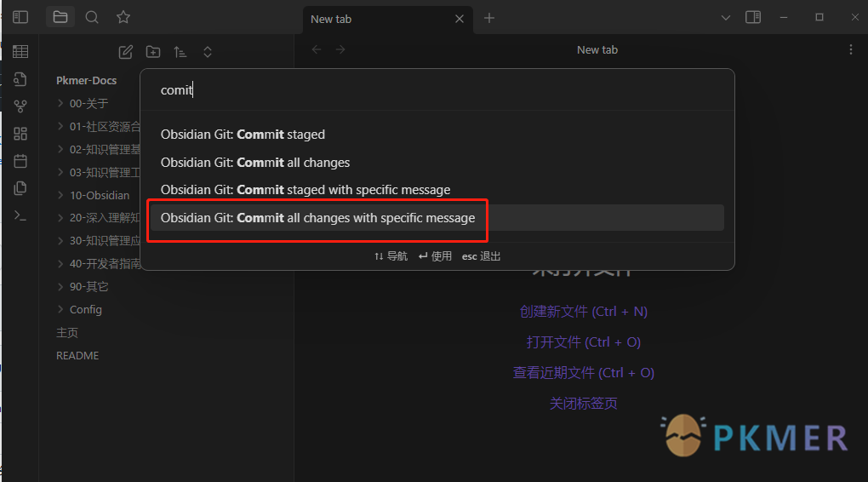Create a new folder icon
868x482 pixels.
coord(153,52)
